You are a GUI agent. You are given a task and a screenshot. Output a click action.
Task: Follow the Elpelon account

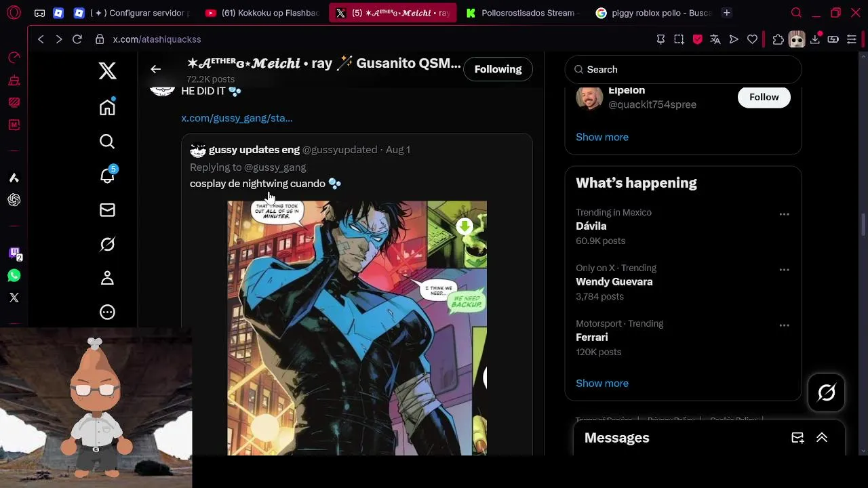tap(764, 97)
